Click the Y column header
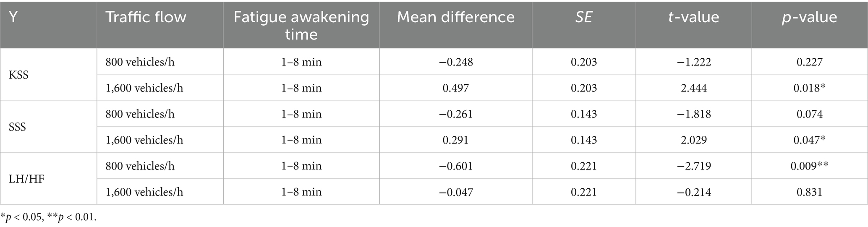The image size is (868, 227). coord(13,17)
